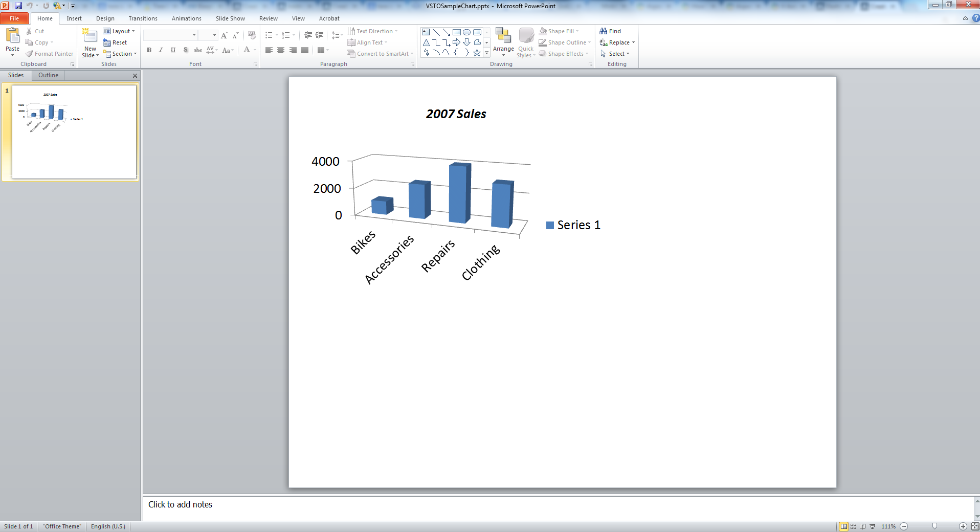Click Shape Effects
Screen dimensions: 980x532
[564, 54]
